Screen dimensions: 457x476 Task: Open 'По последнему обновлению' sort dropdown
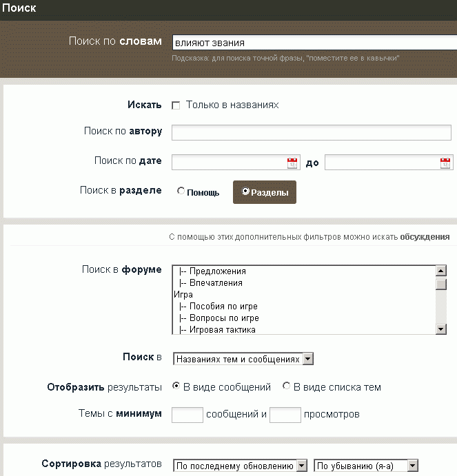coord(240,466)
